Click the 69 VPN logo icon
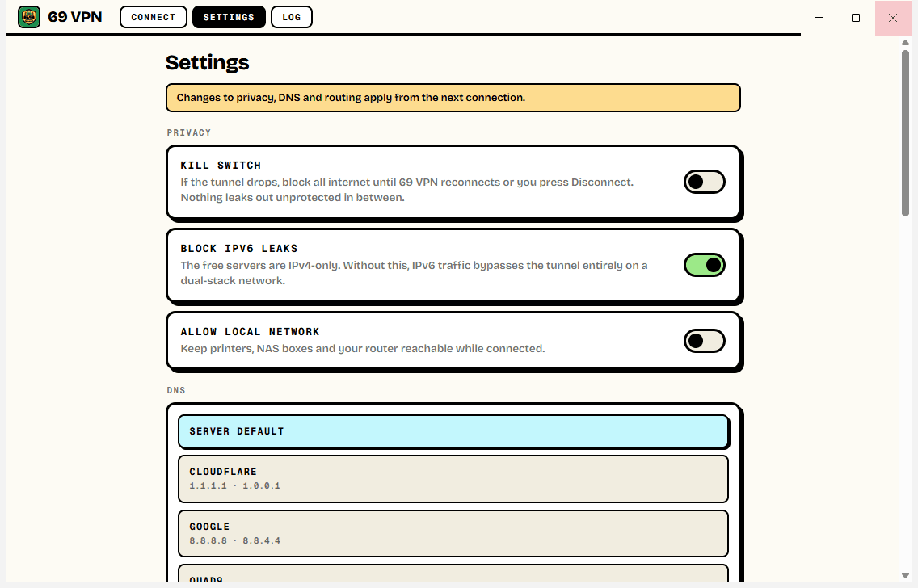The width and height of the screenshot is (918, 588). pyautogui.click(x=29, y=17)
